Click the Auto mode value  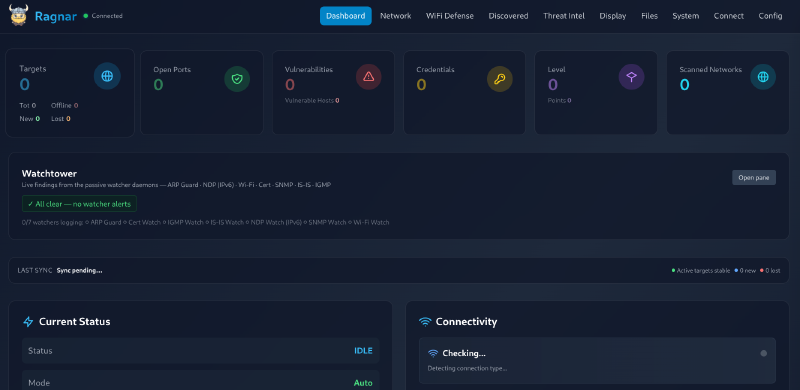pyautogui.click(x=363, y=383)
